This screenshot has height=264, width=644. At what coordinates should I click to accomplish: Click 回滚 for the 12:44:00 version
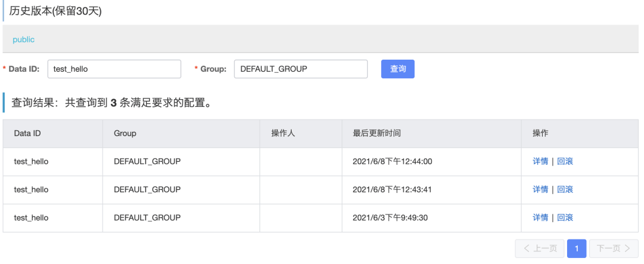(565, 161)
